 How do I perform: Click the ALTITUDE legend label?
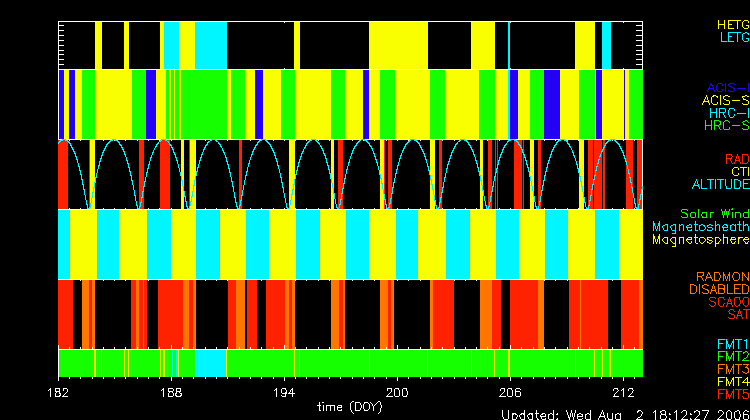(x=720, y=185)
